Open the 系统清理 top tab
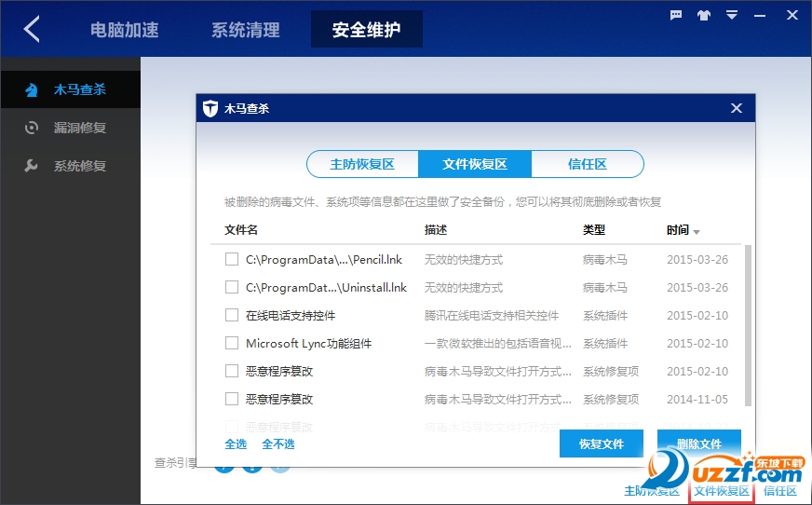The width and height of the screenshot is (812, 505). tap(245, 30)
